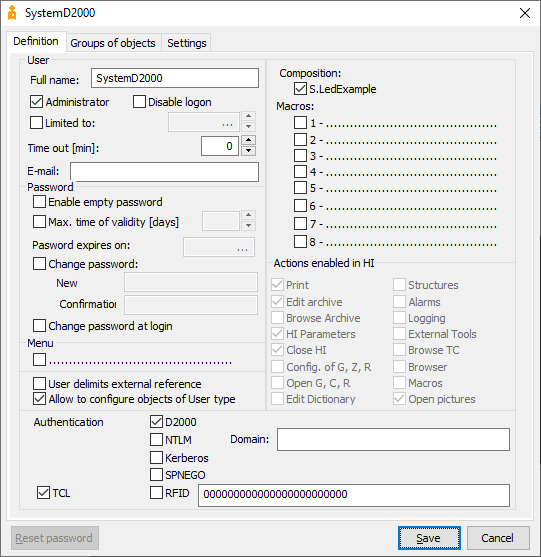This screenshot has height=557, width=541.
Task: Tick the Enable empty password checkbox
Action: pyautogui.click(x=39, y=202)
